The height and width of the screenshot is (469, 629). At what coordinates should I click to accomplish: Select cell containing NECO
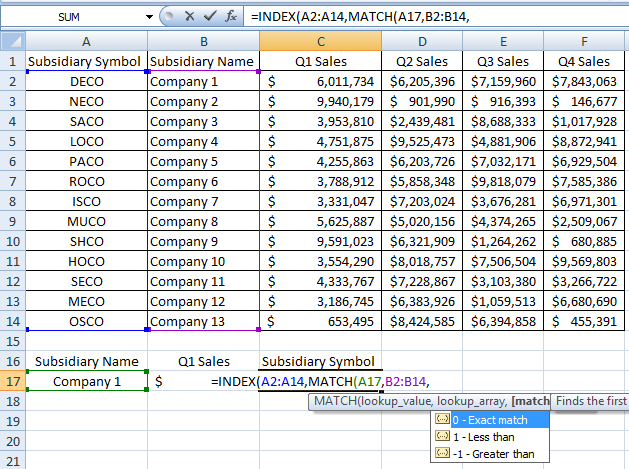pyautogui.click(x=86, y=102)
